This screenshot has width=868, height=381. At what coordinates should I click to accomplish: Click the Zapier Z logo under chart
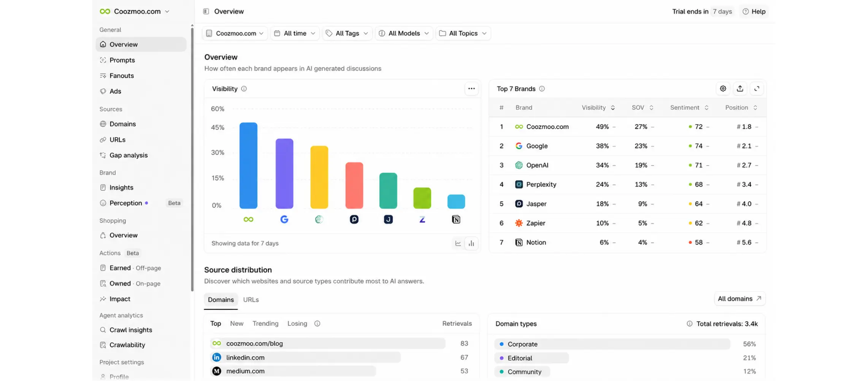tap(422, 220)
